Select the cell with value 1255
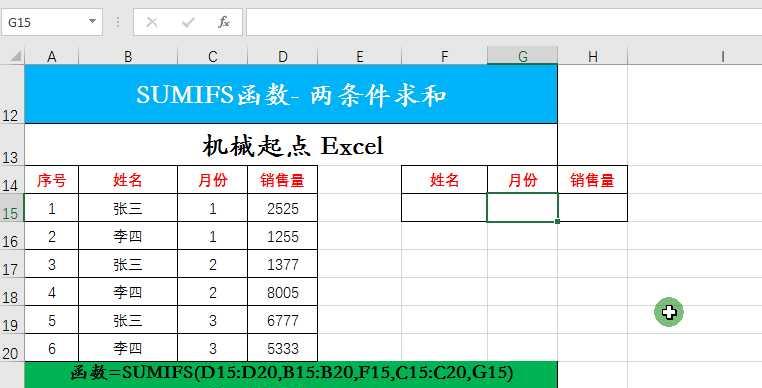Image resolution: width=762 pixels, height=388 pixels. tap(282, 236)
